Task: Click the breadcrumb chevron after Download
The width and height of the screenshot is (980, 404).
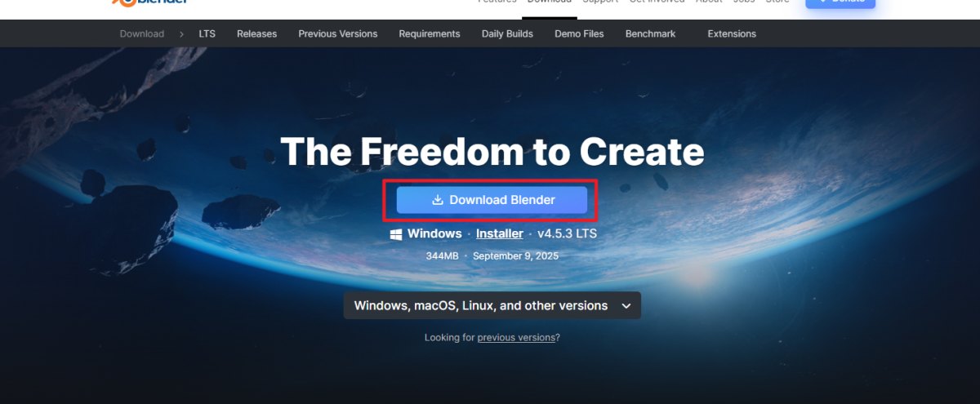Action: pos(183,33)
